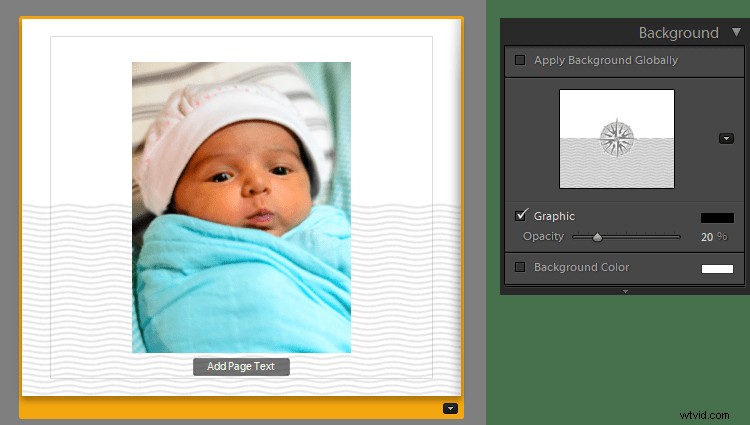750x425 pixels.
Task: Click the panel bottom collapse arrow
Action: [625, 291]
